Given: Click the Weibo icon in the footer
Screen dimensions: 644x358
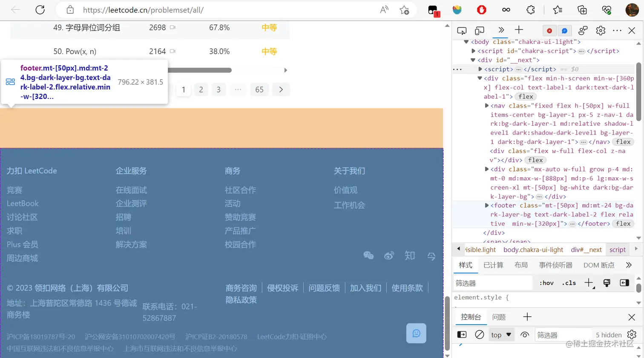Looking at the screenshot, I should (389, 256).
